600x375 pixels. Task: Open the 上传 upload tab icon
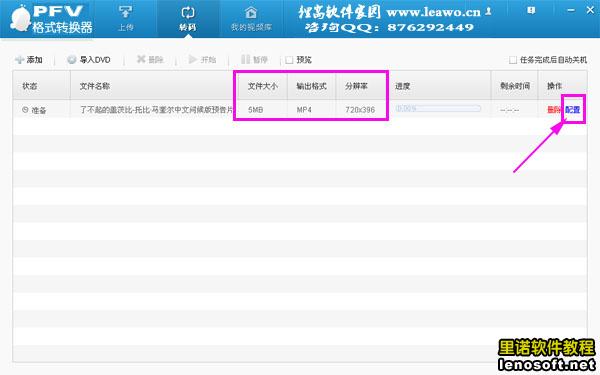(x=125, y=12)
